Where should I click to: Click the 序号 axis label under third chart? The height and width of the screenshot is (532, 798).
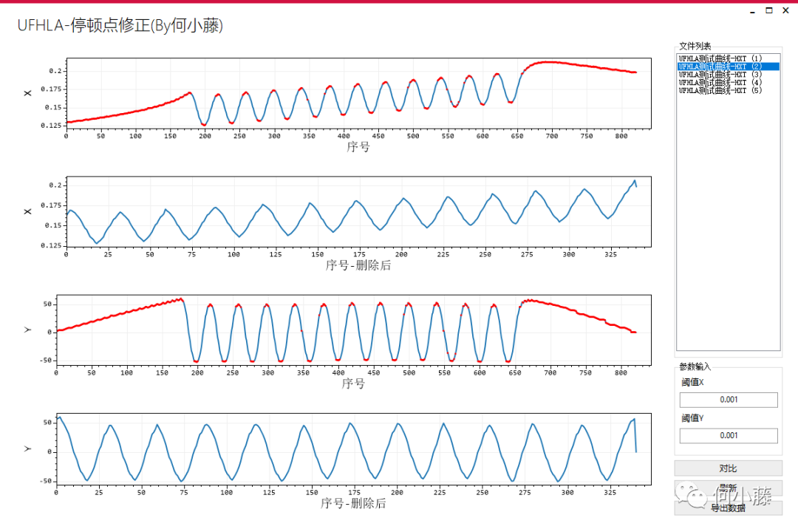353,383
